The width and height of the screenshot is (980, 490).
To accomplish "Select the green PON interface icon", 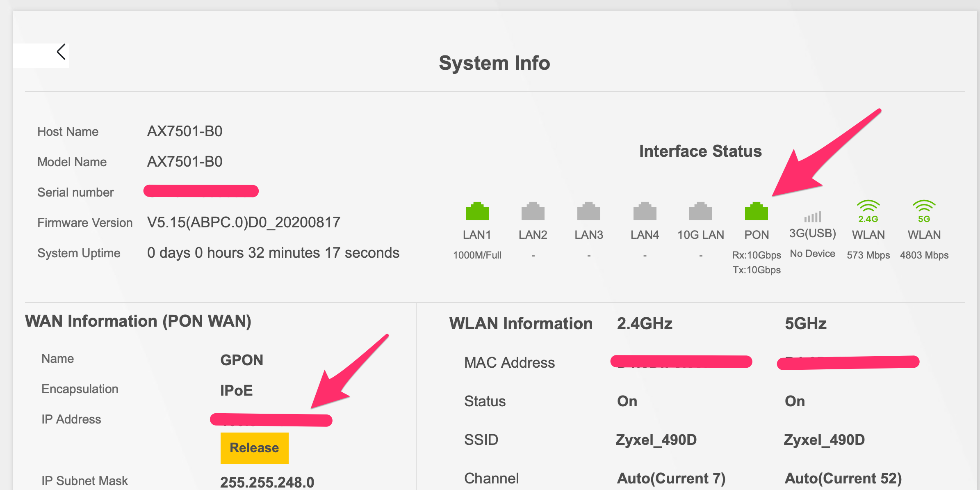I will [757, 211].
